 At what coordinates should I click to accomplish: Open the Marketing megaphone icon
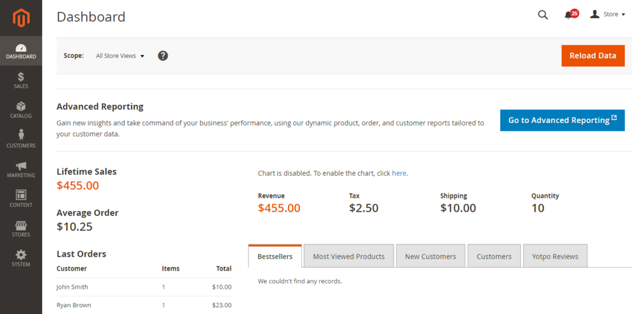21,166
